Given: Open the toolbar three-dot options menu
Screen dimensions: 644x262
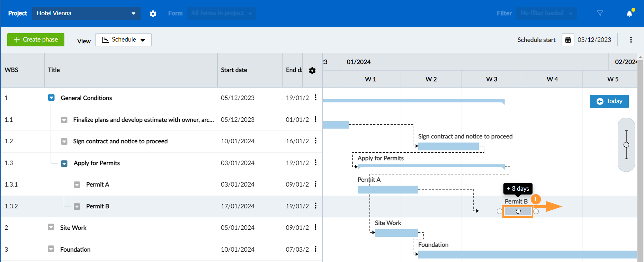Looking at the screenshot, I should (631, 40).
